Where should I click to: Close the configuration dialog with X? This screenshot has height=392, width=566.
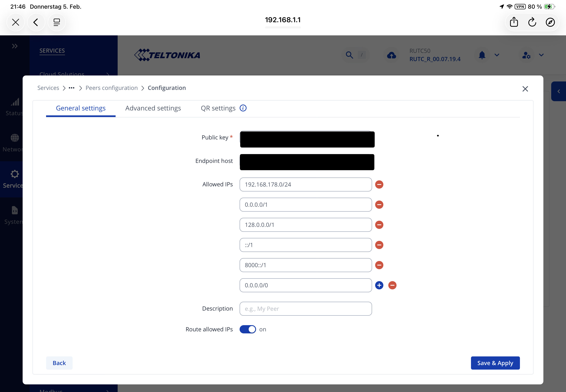pos(525,89)
